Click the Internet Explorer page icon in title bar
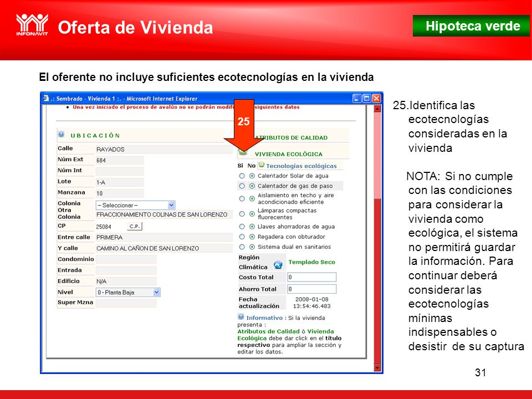The image size is (532, 399). pos(46,99)
